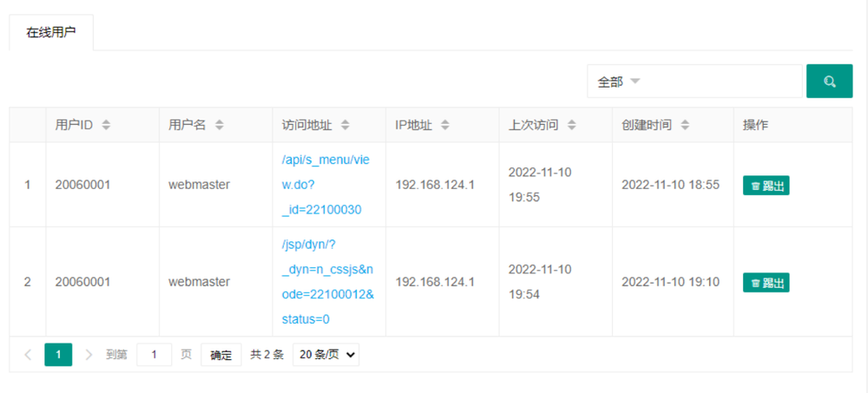Sort table by 用户ID column arrows
Screen dimensions: 868x393
[106, 125]
